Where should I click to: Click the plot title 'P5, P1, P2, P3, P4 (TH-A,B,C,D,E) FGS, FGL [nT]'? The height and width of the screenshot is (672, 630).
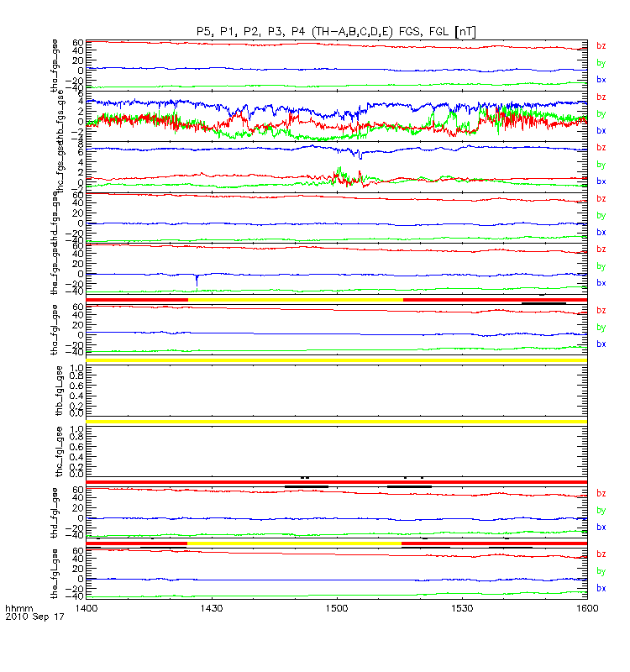336,32
